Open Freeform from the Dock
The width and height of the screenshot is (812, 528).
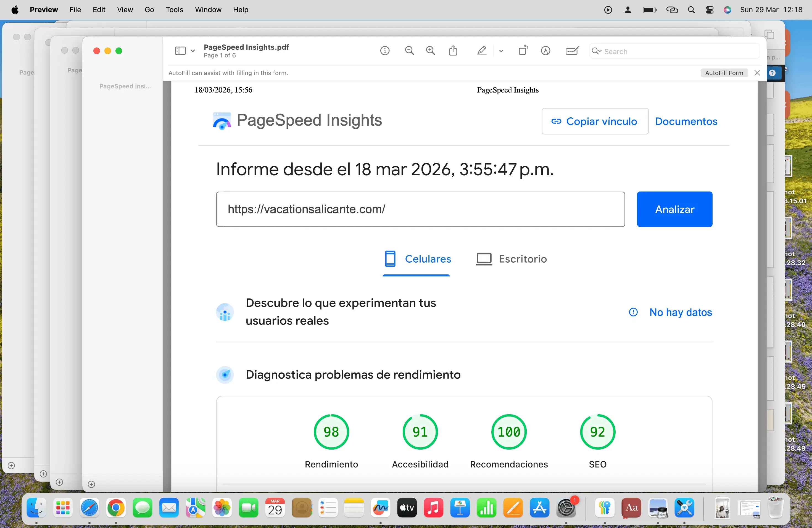coord(381,508)
